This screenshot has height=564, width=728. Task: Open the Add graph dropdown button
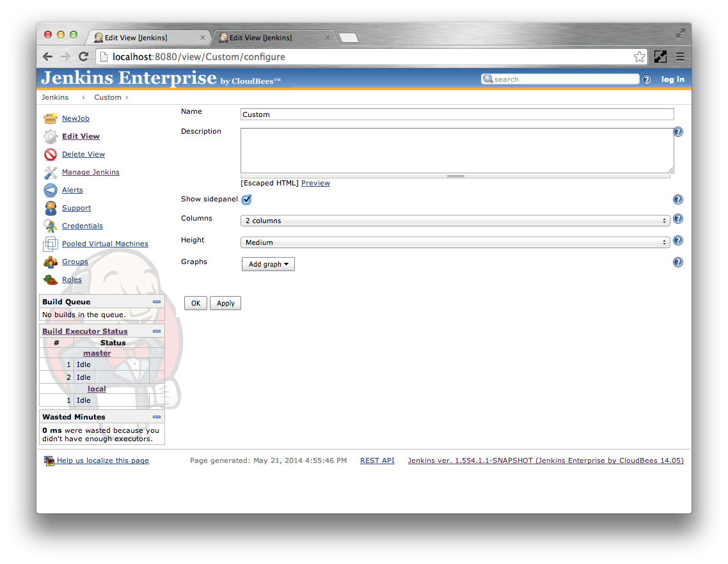(268, 264)
